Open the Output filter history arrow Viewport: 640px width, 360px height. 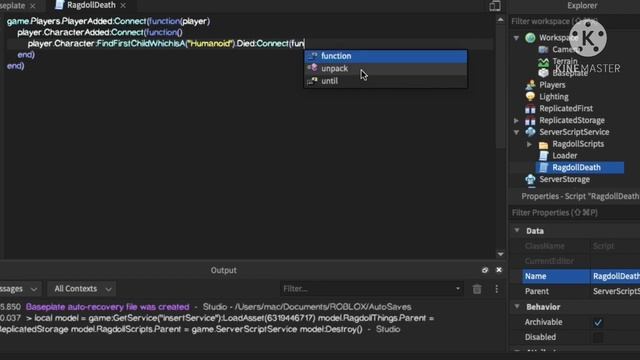click(458, 289)
